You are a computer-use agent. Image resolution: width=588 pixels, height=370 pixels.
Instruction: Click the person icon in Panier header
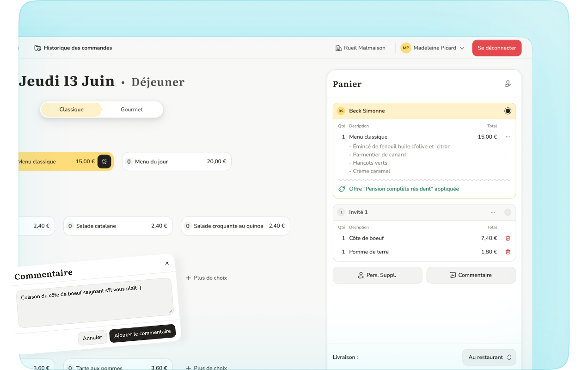click(x=508, y=84)
